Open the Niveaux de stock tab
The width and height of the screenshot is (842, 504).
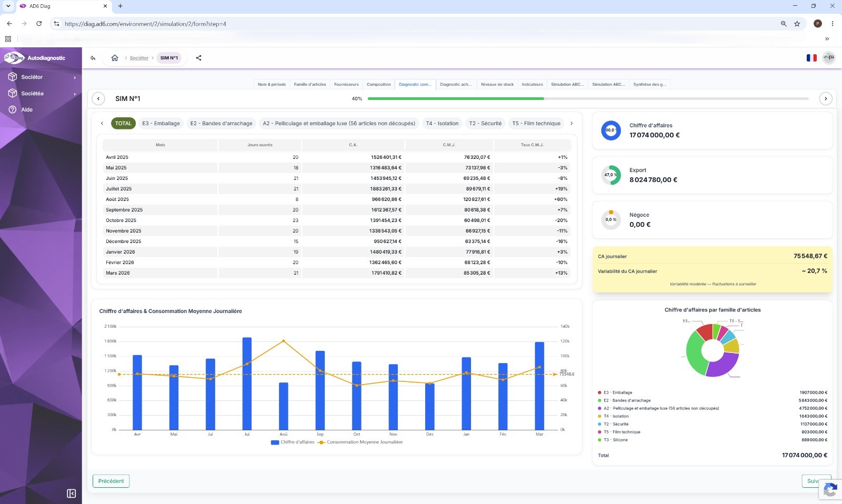point(497,84)
